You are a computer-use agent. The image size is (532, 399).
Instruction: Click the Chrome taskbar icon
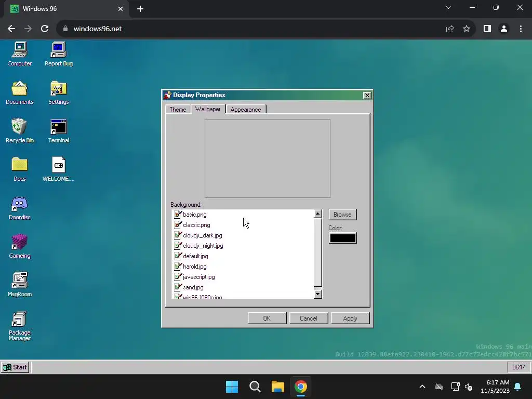pyautogui.click(x=301, y=387)
